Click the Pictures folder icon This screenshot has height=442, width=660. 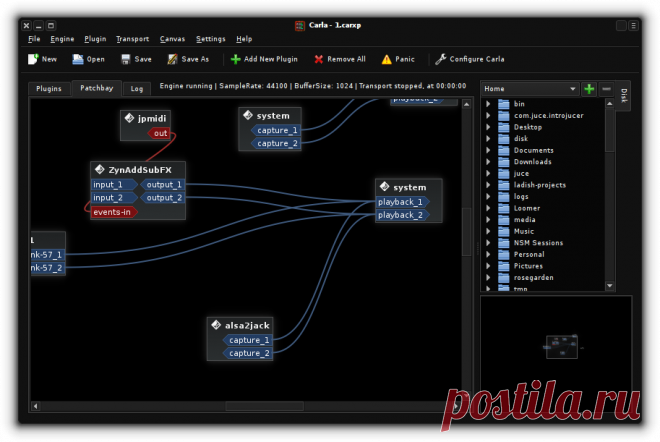tap(503, 266)
